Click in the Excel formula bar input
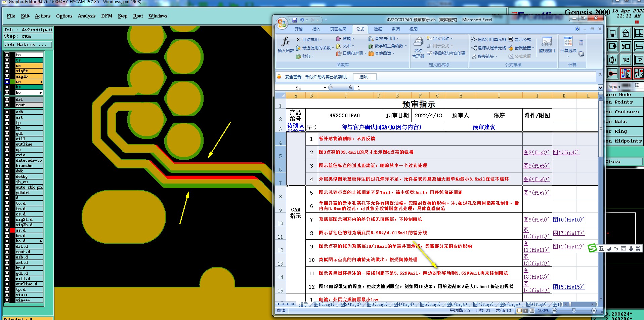This screenshot has height=320, width=644. click(x=476, y=87)
